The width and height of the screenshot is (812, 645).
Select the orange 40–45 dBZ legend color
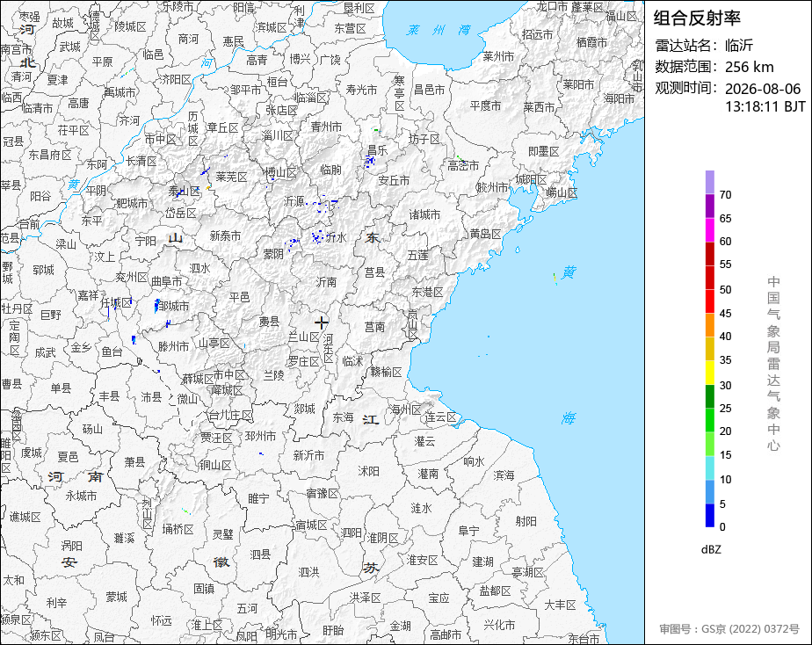709,325
